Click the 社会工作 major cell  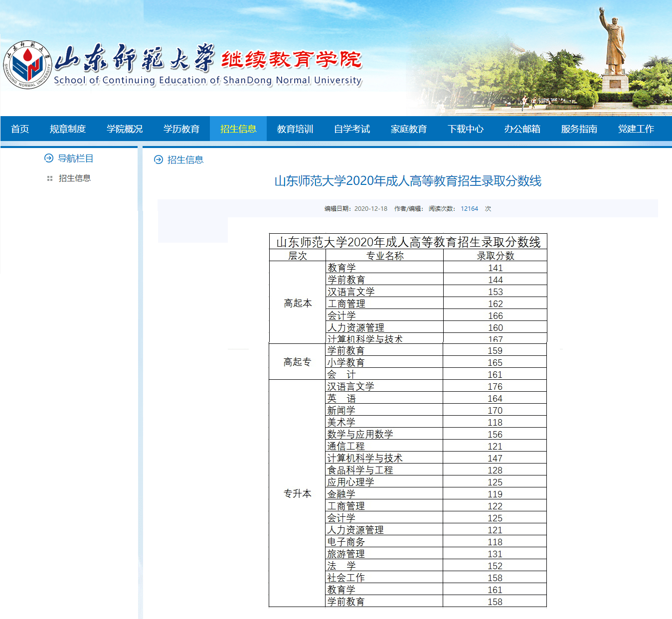pos(385,578)
